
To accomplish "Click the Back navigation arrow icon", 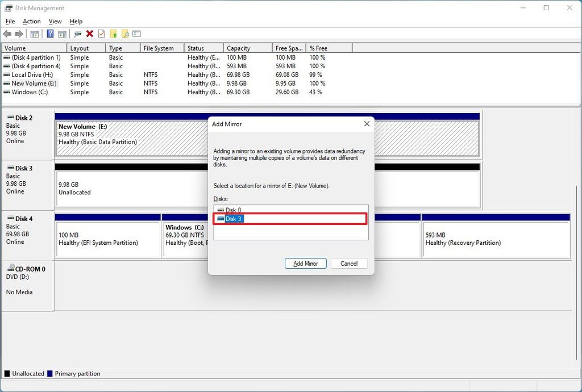I will click(7, 34).
